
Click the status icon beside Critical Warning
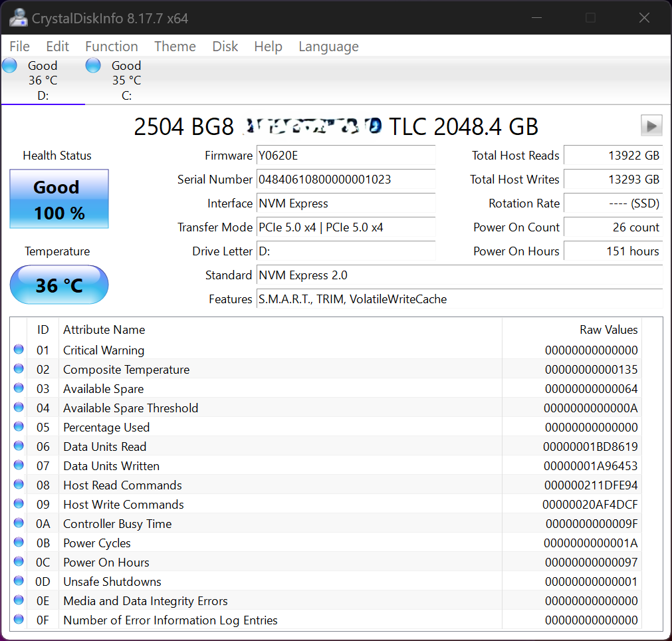pos(19,350)
